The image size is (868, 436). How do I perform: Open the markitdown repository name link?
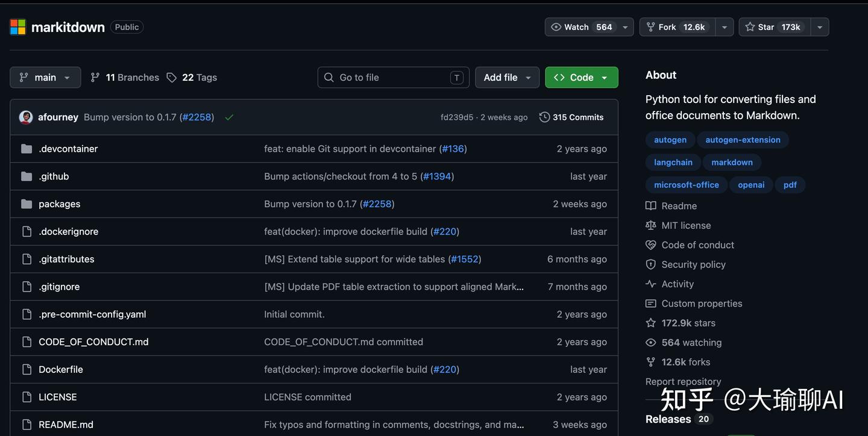tap(68, 27)
